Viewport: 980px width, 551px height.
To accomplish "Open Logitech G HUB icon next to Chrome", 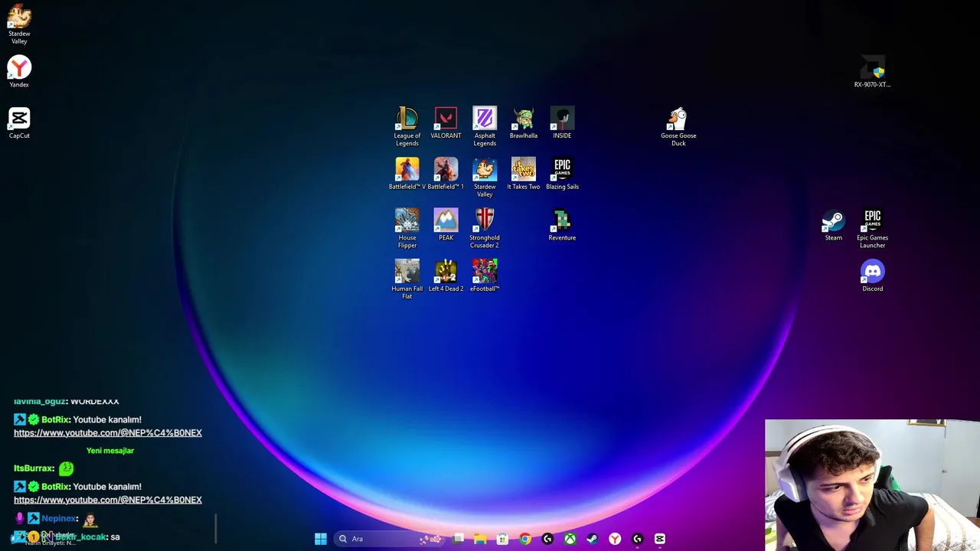I will click(547, 539).
